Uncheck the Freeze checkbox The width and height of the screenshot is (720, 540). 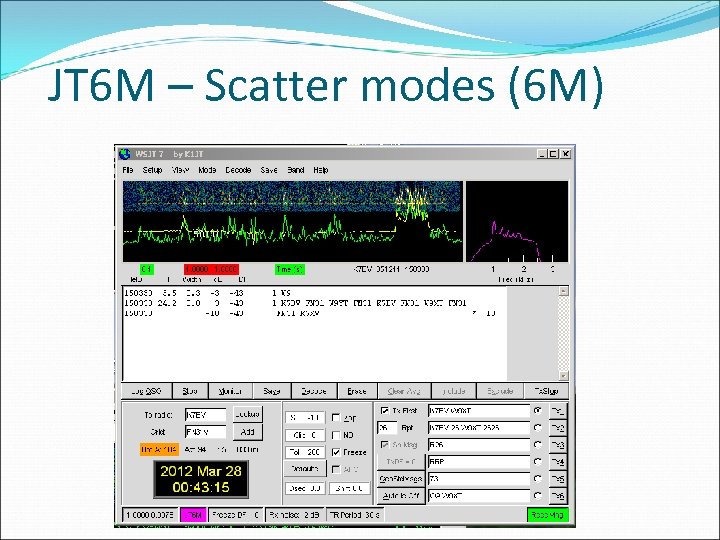click(336, 452)
